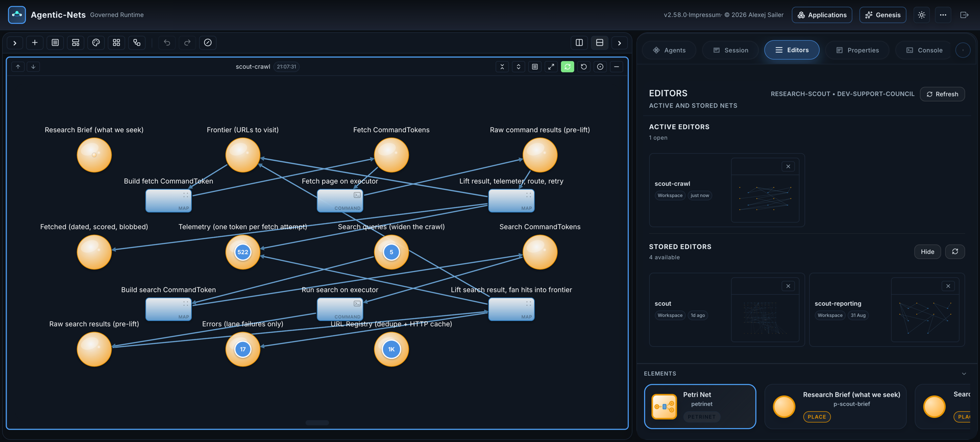
Task: Remove the scout-reporting stored editor via its X
Action: click(x=948, y=286)
